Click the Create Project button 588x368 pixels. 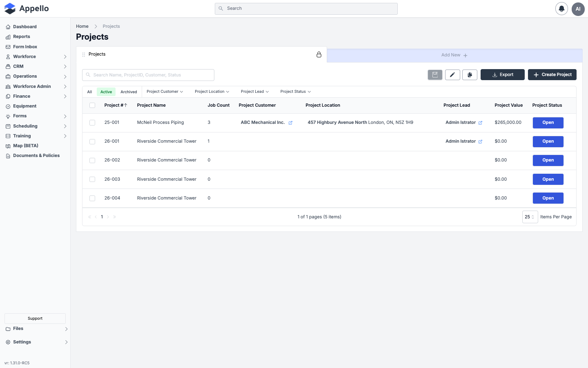(552, 75)
